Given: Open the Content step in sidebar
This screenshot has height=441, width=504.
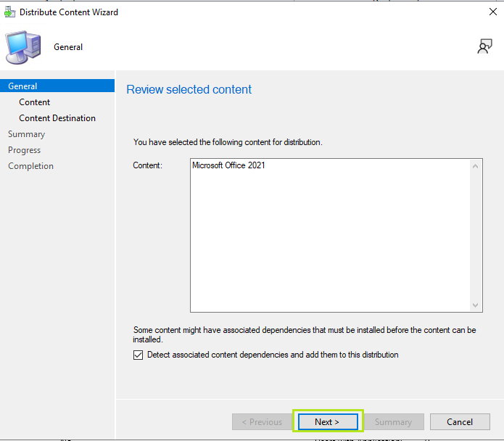Looking at the screenshot, I should (34, 102).
